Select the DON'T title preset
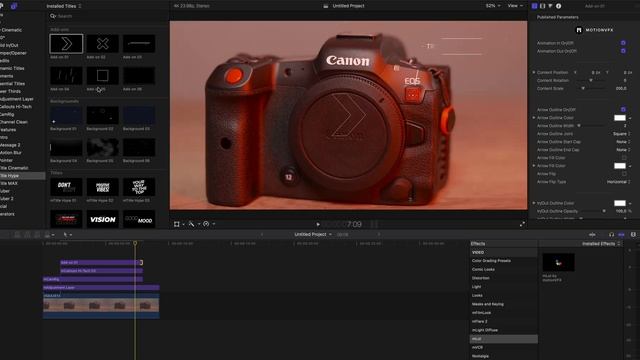 66,187
